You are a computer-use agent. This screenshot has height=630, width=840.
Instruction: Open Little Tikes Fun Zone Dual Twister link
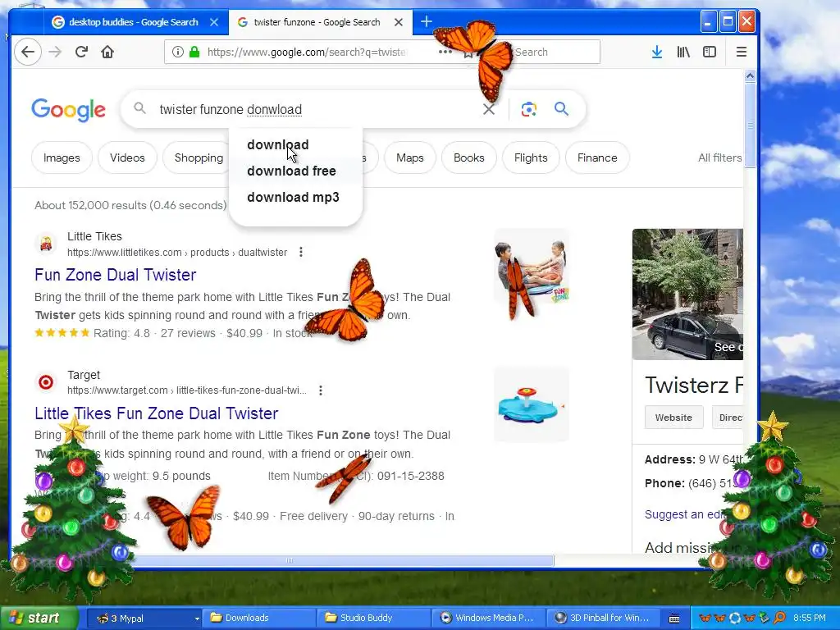pyautogui.click(x=157, y=413)
